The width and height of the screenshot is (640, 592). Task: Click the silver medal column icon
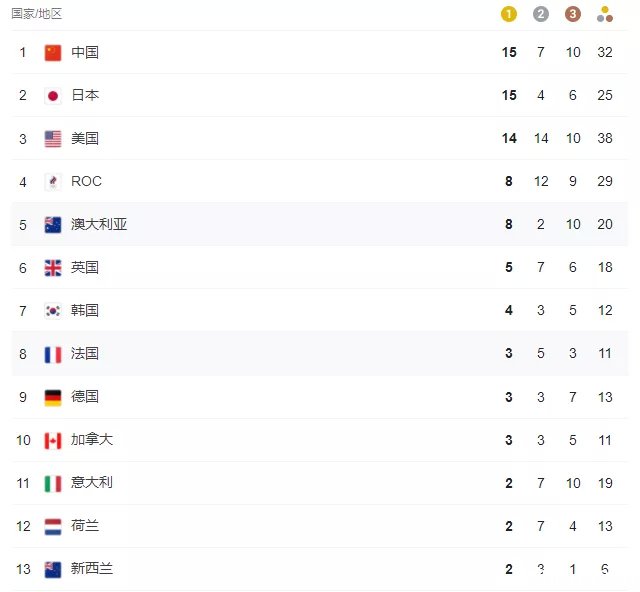click(540, 14)
